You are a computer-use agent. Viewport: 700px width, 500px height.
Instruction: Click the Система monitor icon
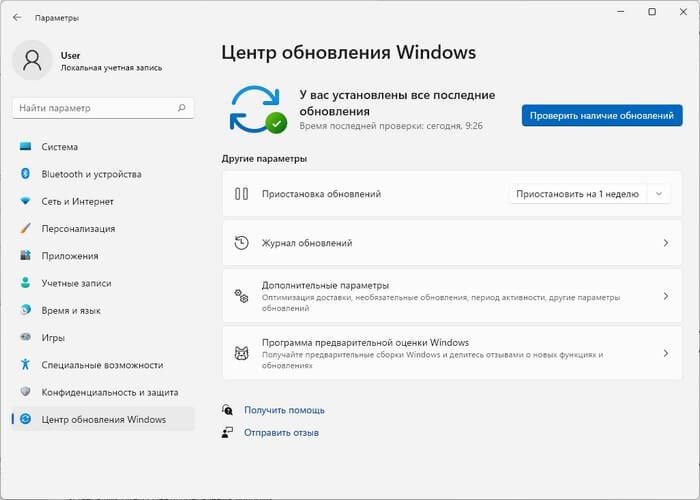(25, 146)
